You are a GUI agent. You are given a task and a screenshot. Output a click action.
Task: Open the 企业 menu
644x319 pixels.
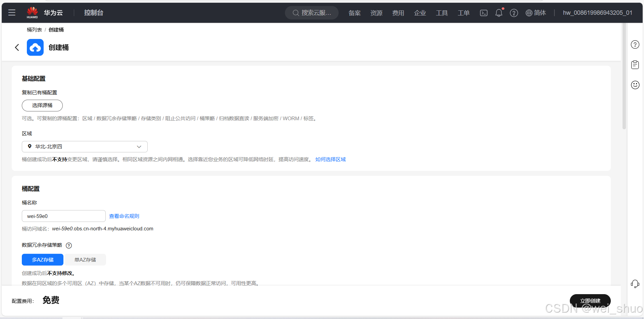pyautogui.click(x=420, y=13)
